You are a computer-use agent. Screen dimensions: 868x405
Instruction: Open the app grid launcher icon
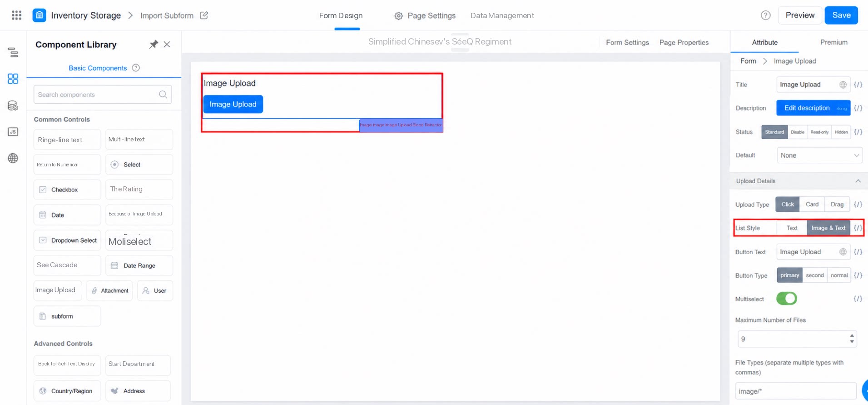click(17, 15)
